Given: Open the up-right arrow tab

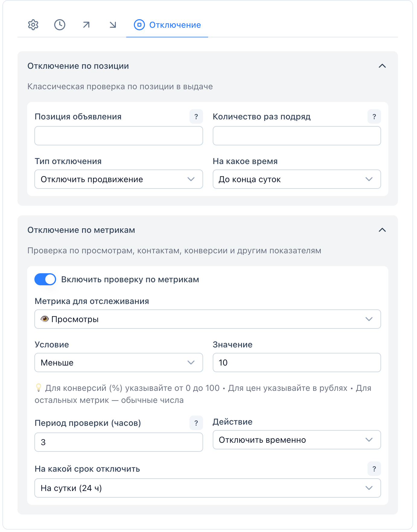Looking at the screenshot, I should [86, 25].
